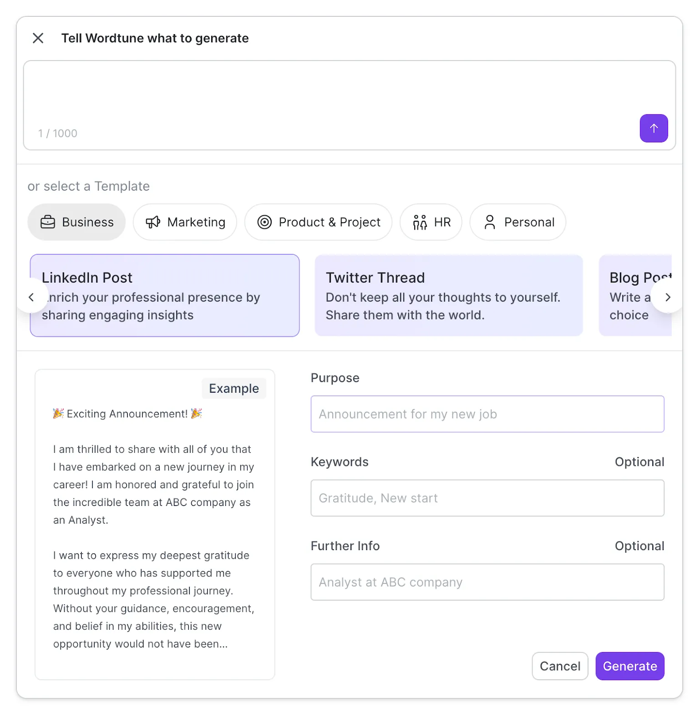
Task: Select the Business template category
Action: tap(76, 222)
